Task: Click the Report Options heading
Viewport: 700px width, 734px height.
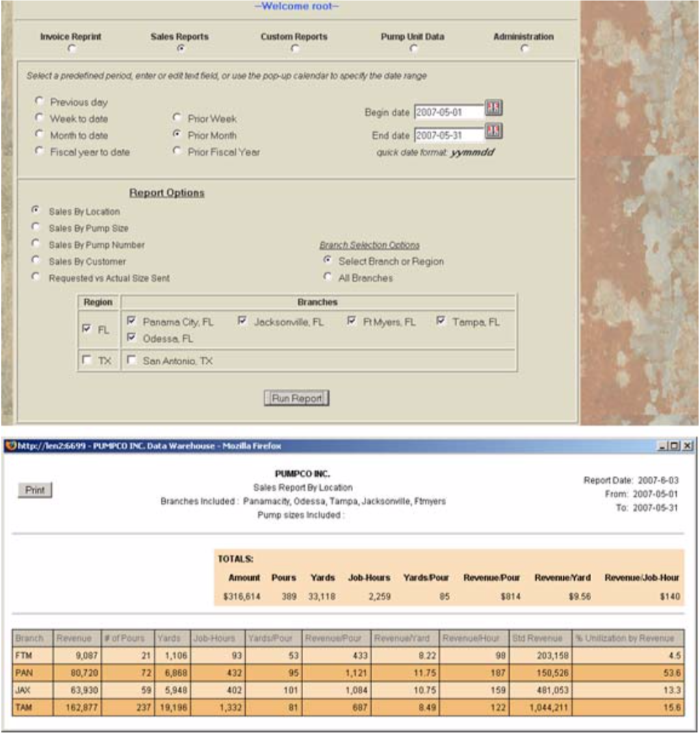Action: point(166,193)
